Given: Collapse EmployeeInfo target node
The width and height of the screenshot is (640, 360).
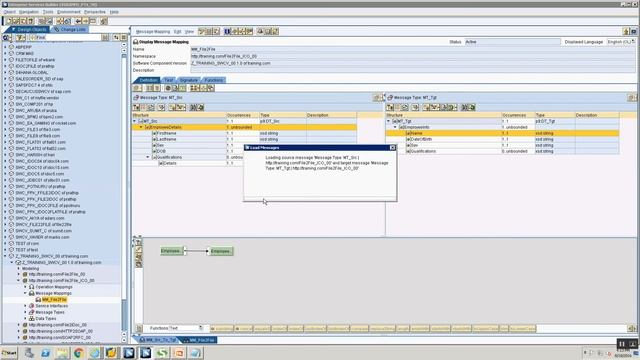Looking at the screenshot, I should (395, 127).
